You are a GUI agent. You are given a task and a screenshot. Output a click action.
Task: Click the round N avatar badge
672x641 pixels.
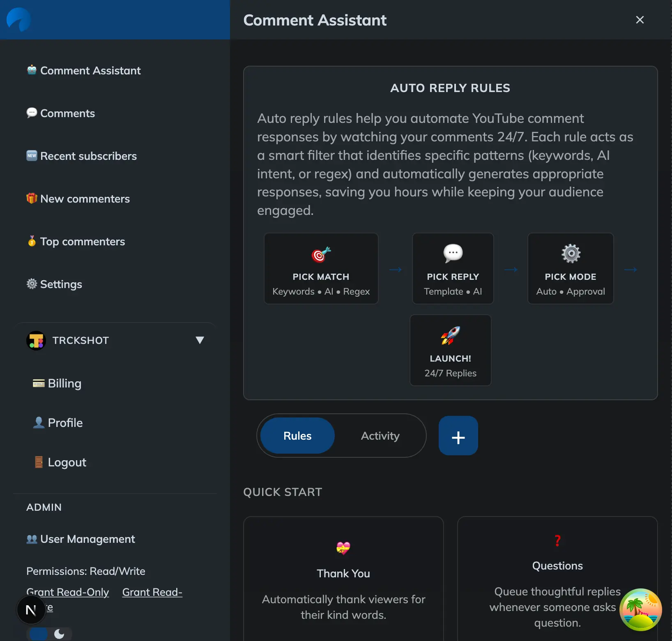31,610
